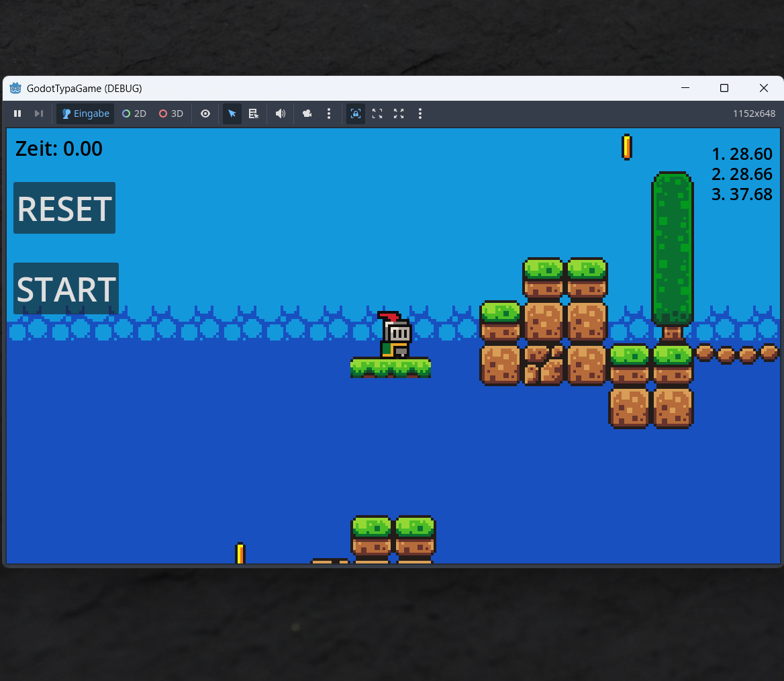Click the first highscore 1. 28.60
The image size is (784, 681).
coord(742,154)
